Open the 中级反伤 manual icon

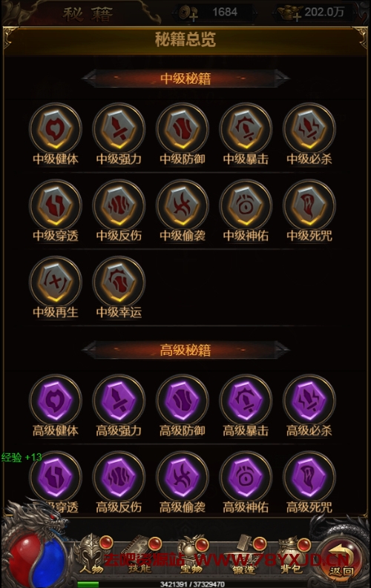(119, 205)
